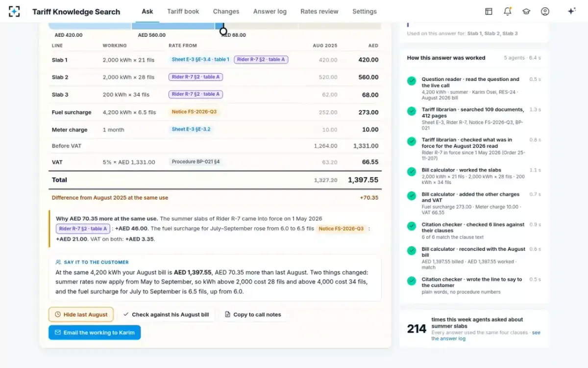The image size is (588, 368).
Task: Open notifications bell
Action: pyautogui.click(x=507, y=11)
